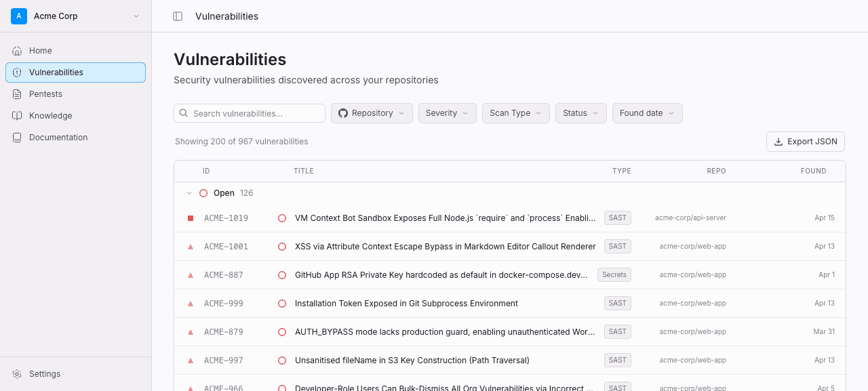Click the Showing 200 of 967 vulnerabilities text

(241, 142)
